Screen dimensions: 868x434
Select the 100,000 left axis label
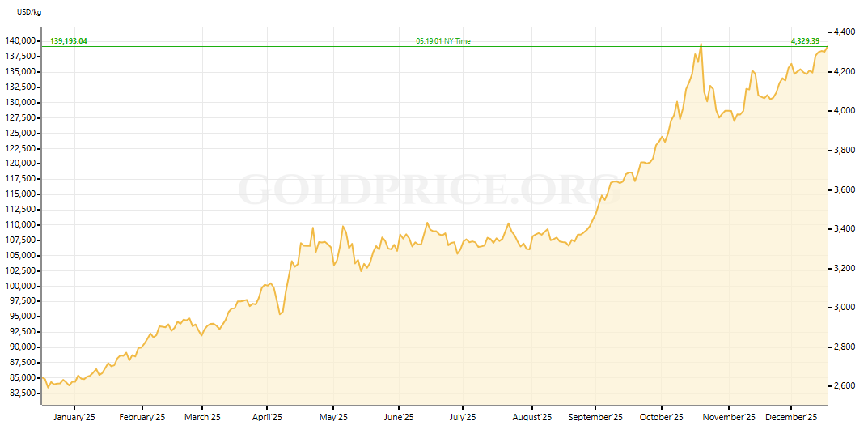pos(20,286)
